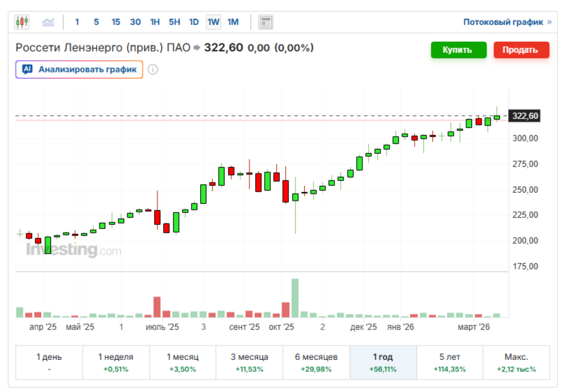Choose the 5H interval

(x=174, y=22)
